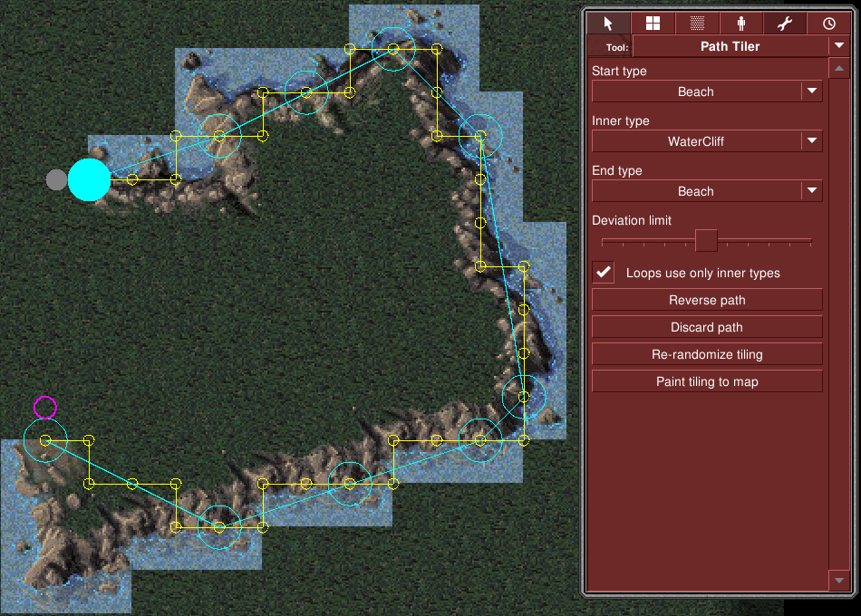Click the panel scrollbar down arrow

pos(838,580)
